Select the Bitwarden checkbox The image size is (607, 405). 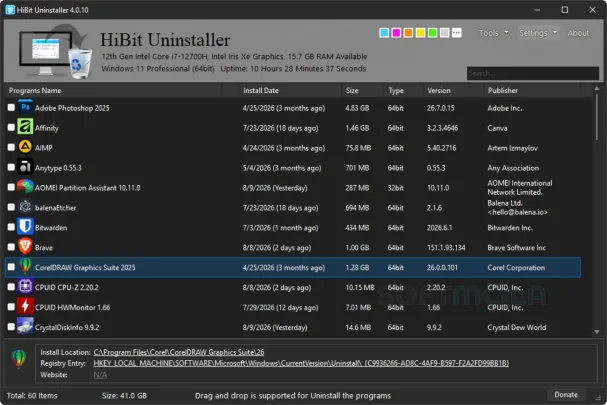11,227
